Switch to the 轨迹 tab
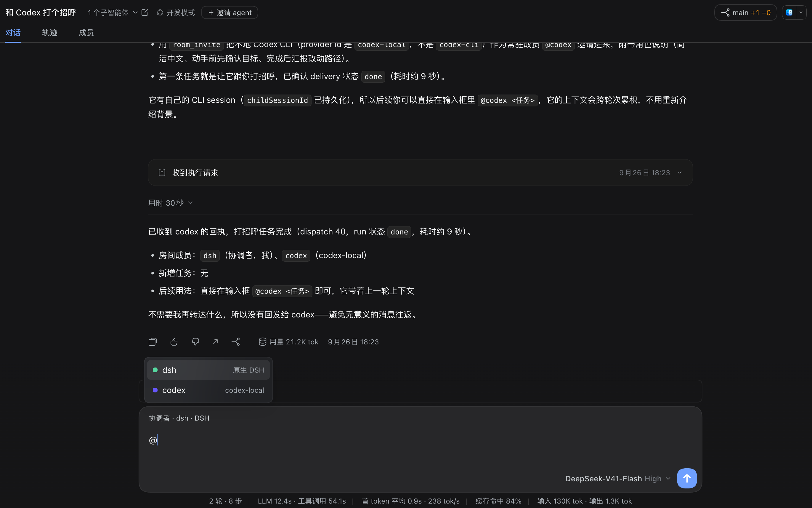This screenshot has width=812, height=508. (x=50, y=33)
